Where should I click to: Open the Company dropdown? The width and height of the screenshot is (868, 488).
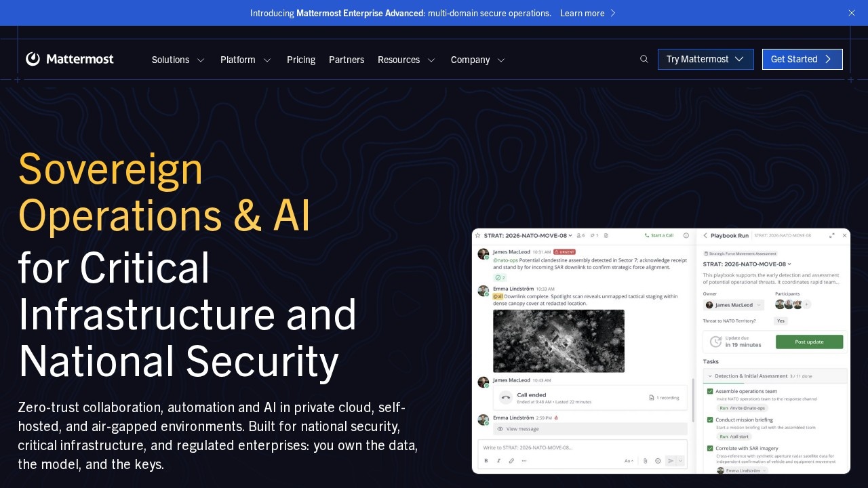pyautogui.click(x=478, y=60)
